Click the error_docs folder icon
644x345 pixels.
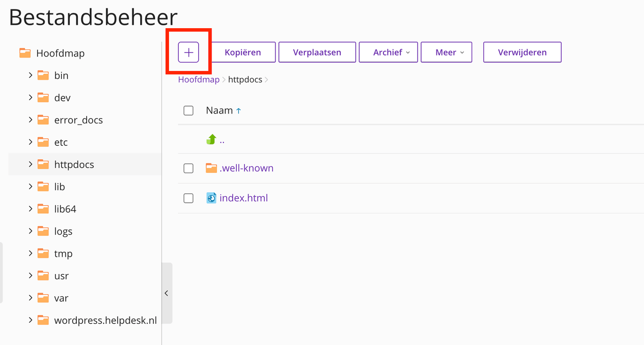pyautogui.click(x=43, y=120)
